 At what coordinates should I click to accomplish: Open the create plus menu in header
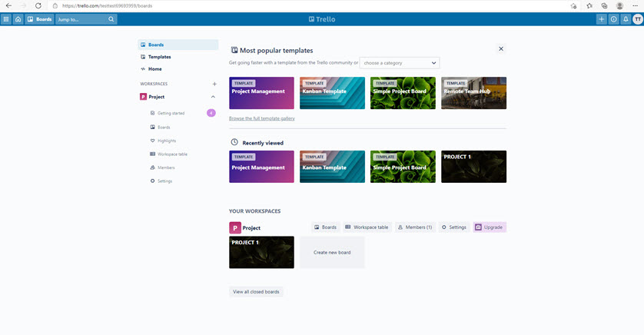[x=601, y=19]
